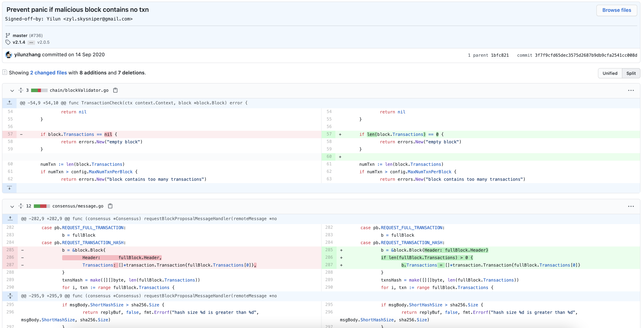This screenshot has height=328, width=644.
Task: Click Browse files button
Action: click(x=616, y=10)
